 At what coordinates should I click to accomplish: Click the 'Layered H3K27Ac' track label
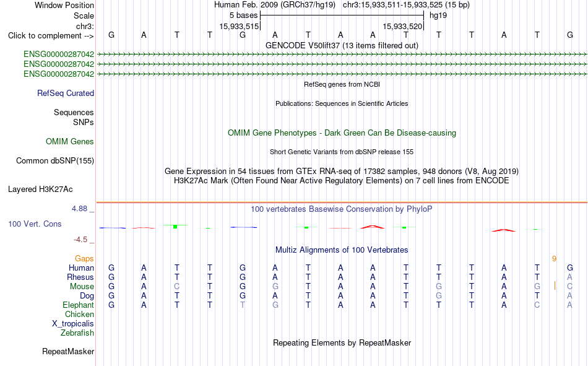tap(40, 190)
